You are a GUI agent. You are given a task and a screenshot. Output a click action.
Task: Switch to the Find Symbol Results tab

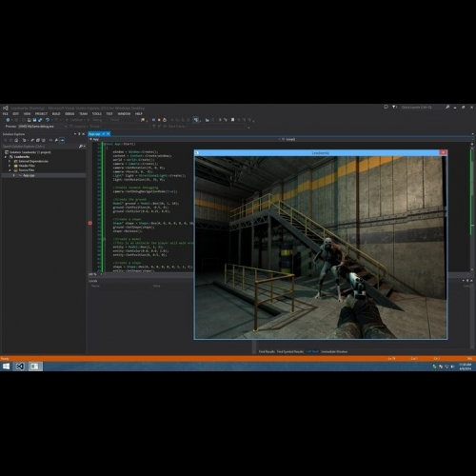[290, 351]
